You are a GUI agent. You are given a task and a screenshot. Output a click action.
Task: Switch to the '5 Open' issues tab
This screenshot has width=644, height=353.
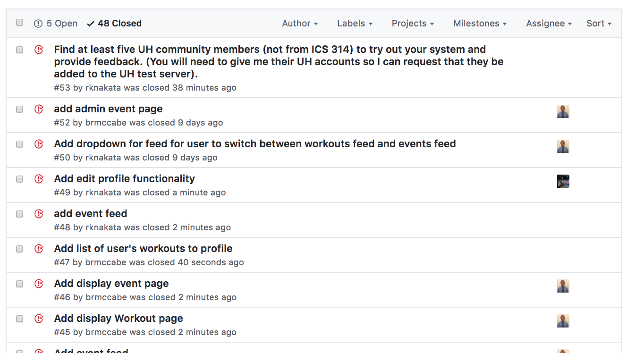(x=56, y=23)
